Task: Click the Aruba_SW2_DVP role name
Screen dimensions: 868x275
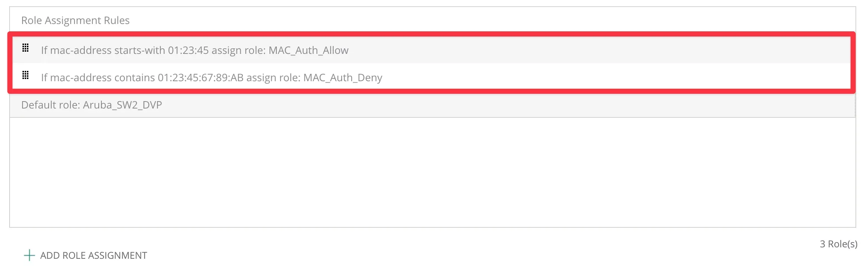Action: pyautogui.click(x=122, y=105)
